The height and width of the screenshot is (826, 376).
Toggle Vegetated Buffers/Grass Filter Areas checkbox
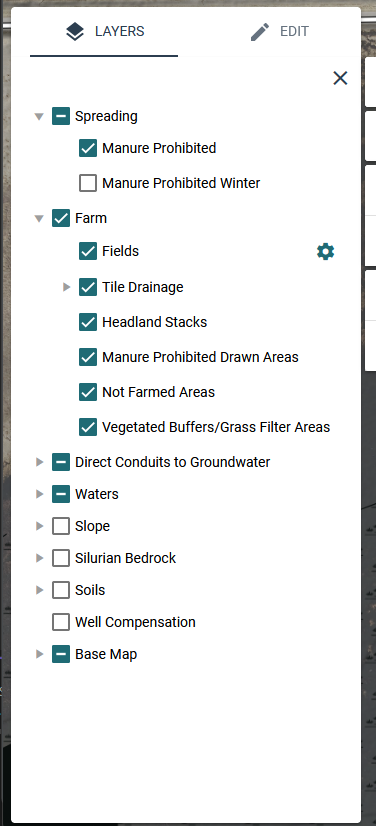[88, 427]
